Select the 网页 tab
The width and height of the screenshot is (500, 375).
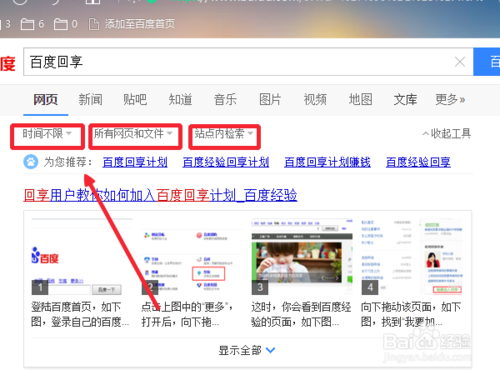click(x=46, y=99)
